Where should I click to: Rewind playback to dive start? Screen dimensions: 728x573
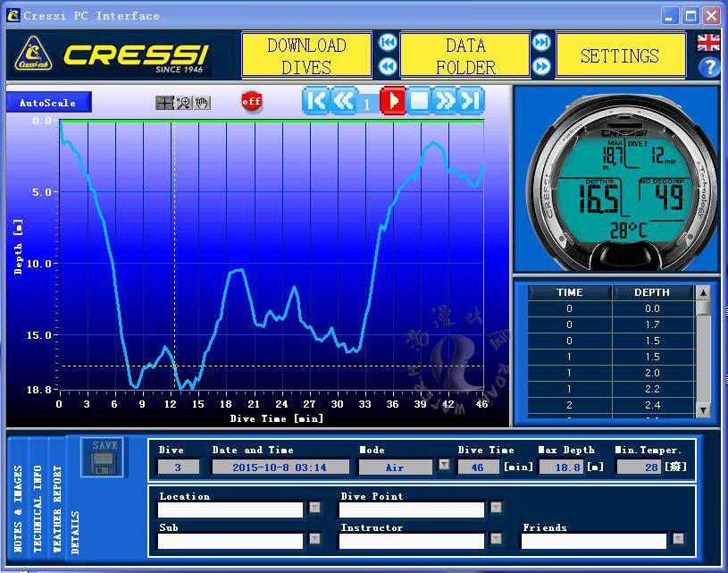point(316,100)
